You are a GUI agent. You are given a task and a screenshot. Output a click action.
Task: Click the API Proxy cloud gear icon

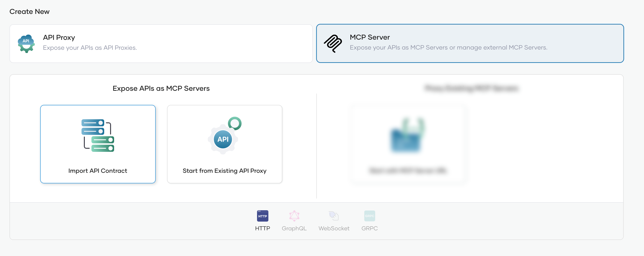[26, 44]
